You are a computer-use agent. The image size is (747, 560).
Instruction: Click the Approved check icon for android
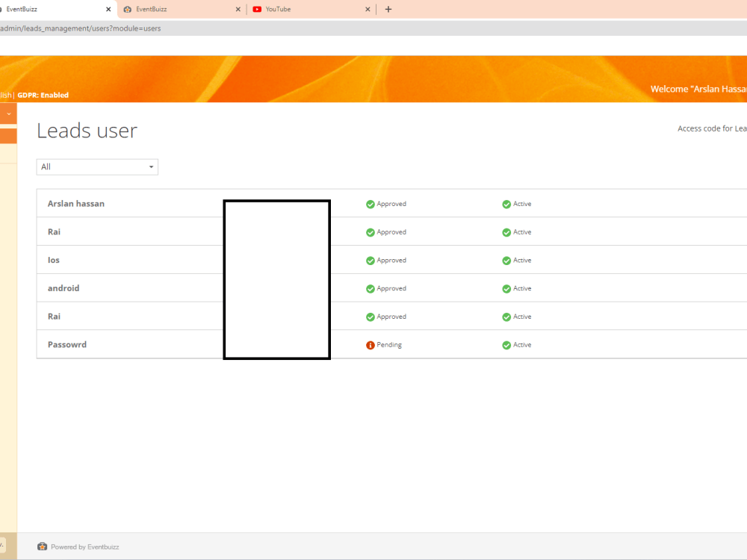coord(371,288)
